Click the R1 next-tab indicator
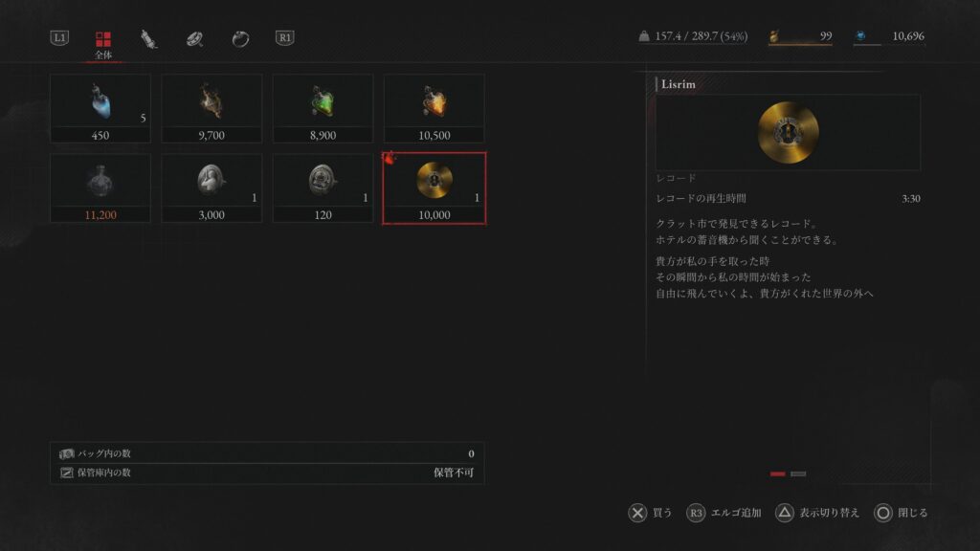This screenshot has height=551, width=980. [x=284, y=37]
